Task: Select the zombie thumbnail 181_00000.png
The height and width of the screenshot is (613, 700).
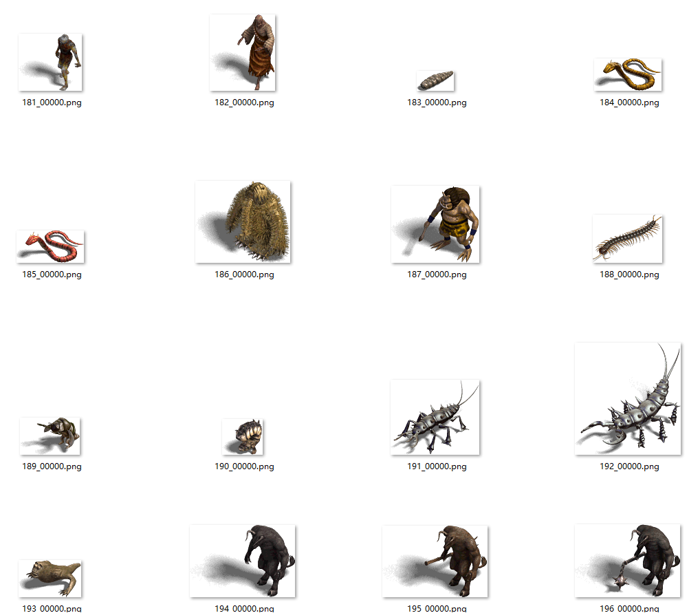Action: [51, 63]
